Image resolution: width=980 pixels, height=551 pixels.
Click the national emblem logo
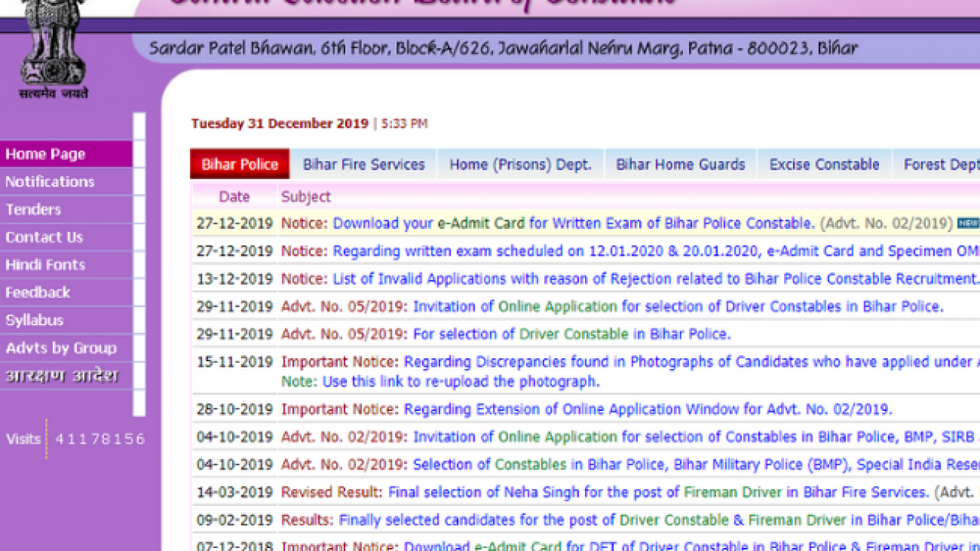[x=54, y=47]
